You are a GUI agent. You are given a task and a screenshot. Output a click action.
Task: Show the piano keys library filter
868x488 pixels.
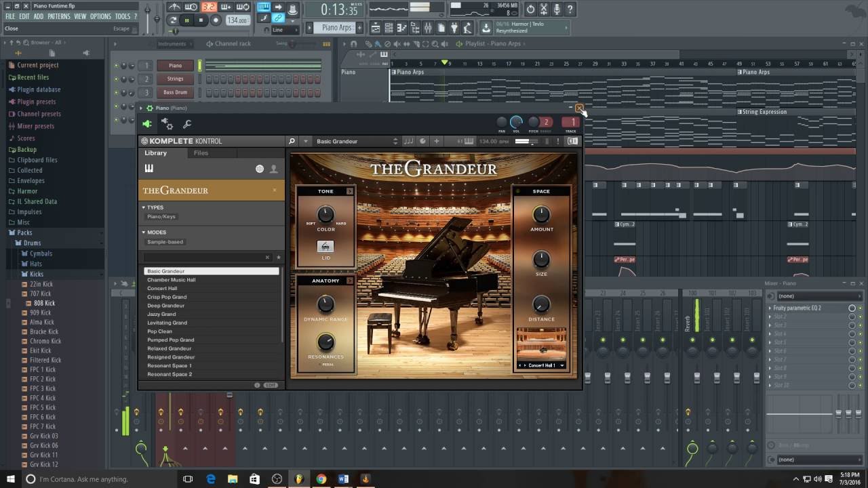pyautogui.click(x=149, y=169)
